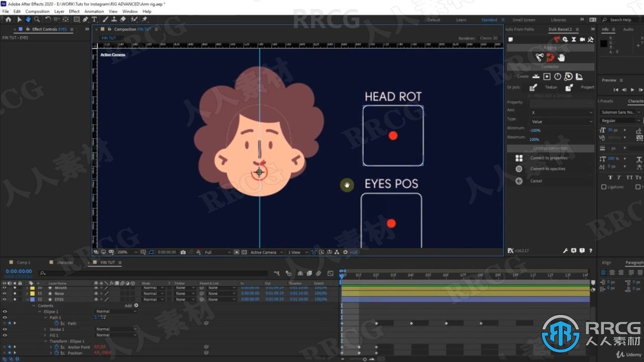The width and height of the screenshot is (644, 362).
Task: Go to the Home screen icon
Action: (x=8, y=19)
